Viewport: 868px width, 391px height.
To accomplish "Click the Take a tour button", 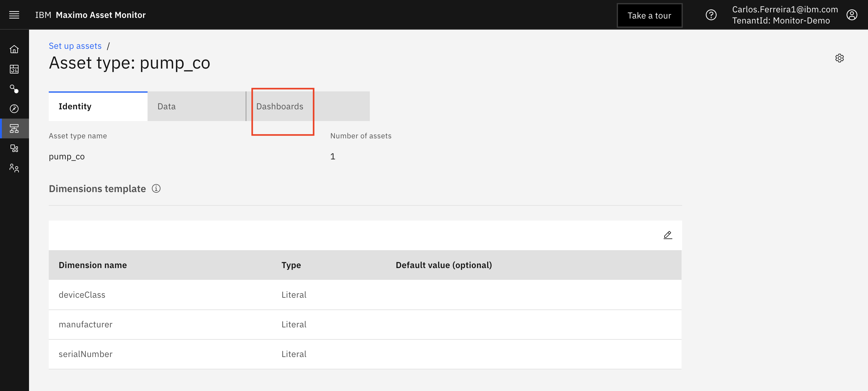I will click(x=649, y=15).
